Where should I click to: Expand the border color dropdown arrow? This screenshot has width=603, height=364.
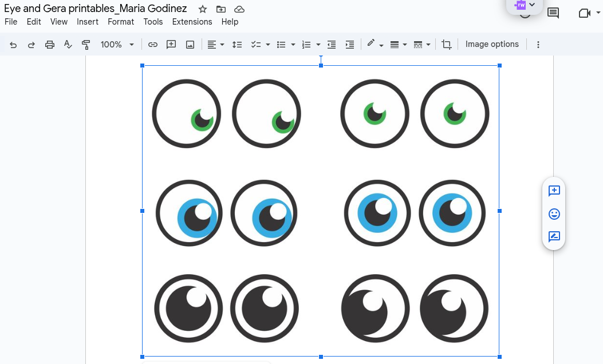[x=381, y=45]
